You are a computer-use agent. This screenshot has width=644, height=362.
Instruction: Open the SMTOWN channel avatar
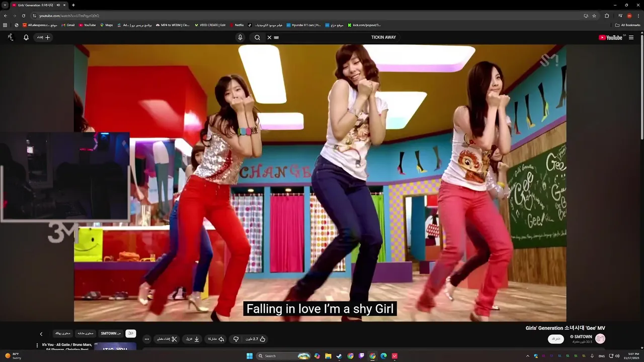click(600, 339)
